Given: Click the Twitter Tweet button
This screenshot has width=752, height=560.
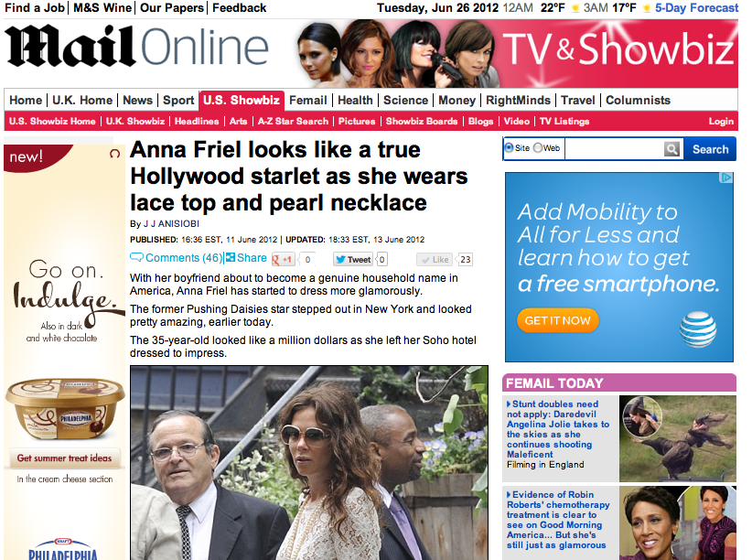Looking at the screenshot, I should tap(354, 260).
